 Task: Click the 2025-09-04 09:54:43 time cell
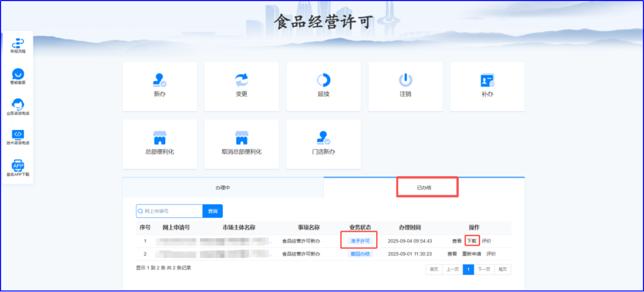click(410, 241)
